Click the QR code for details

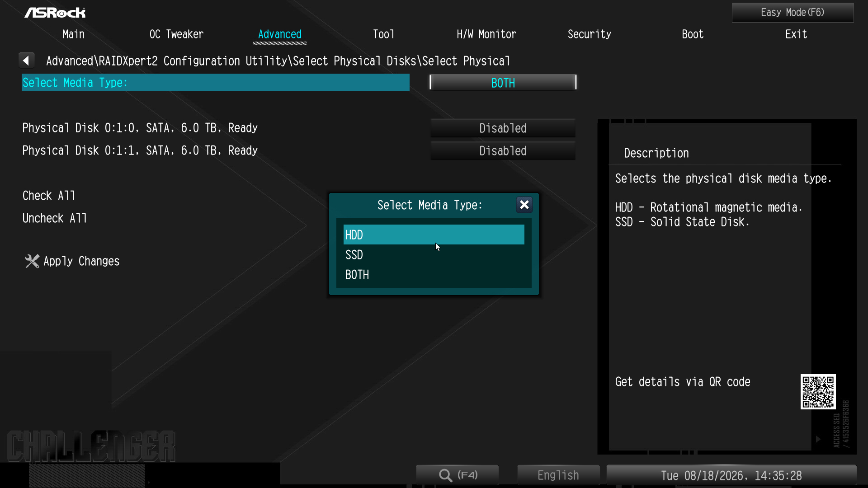[818, 392]
